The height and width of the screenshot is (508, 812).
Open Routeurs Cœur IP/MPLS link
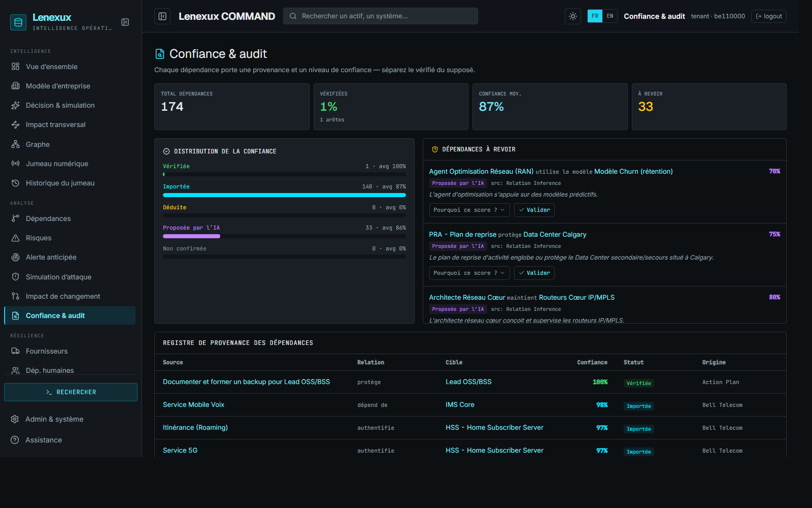[577, 297]
